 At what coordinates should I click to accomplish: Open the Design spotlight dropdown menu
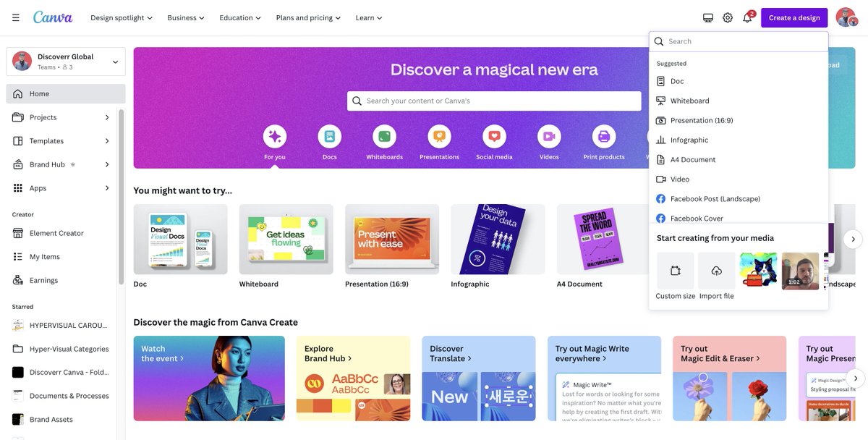[x=122, y=17]
